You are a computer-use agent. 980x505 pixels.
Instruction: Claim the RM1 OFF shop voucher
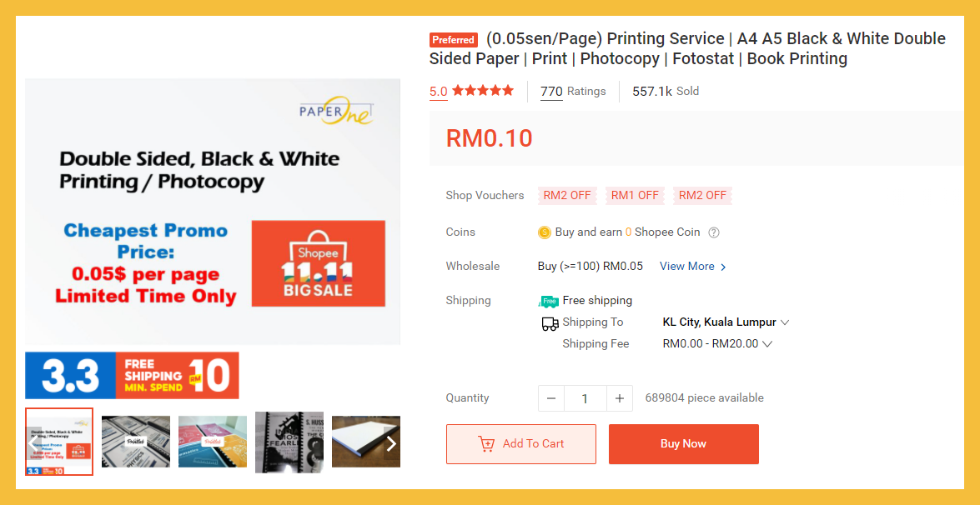pyautogui.click(x=635, y=196)
